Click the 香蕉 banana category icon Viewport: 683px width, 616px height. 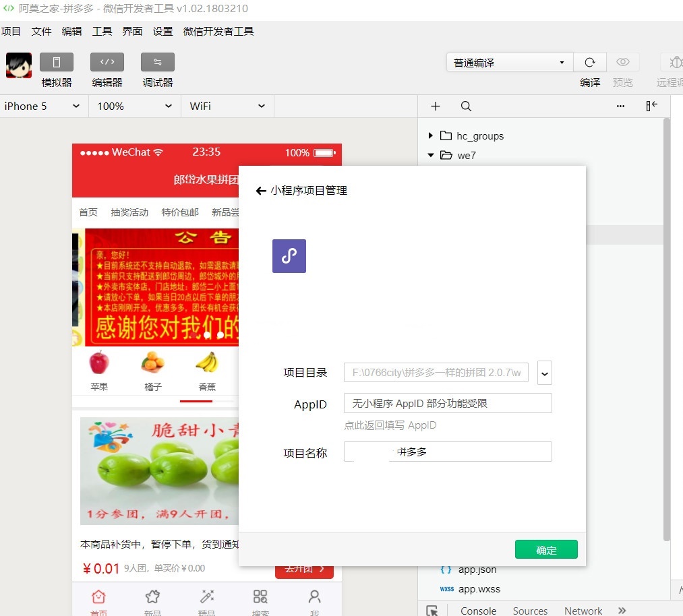click(x=207, y=362)
